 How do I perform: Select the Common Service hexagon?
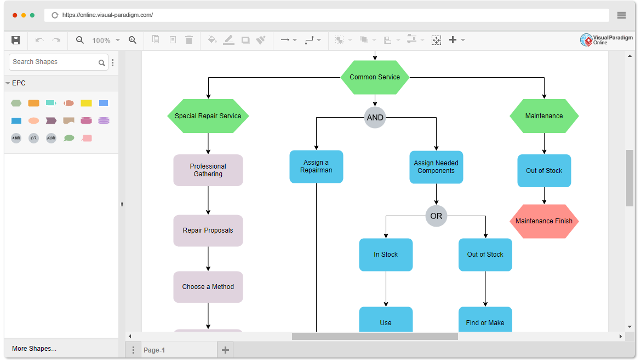click(375, 77)
